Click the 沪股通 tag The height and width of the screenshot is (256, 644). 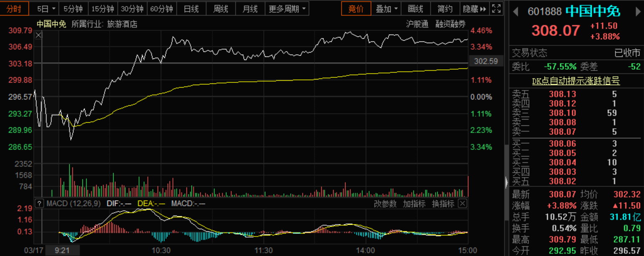(x=417, y=24)
